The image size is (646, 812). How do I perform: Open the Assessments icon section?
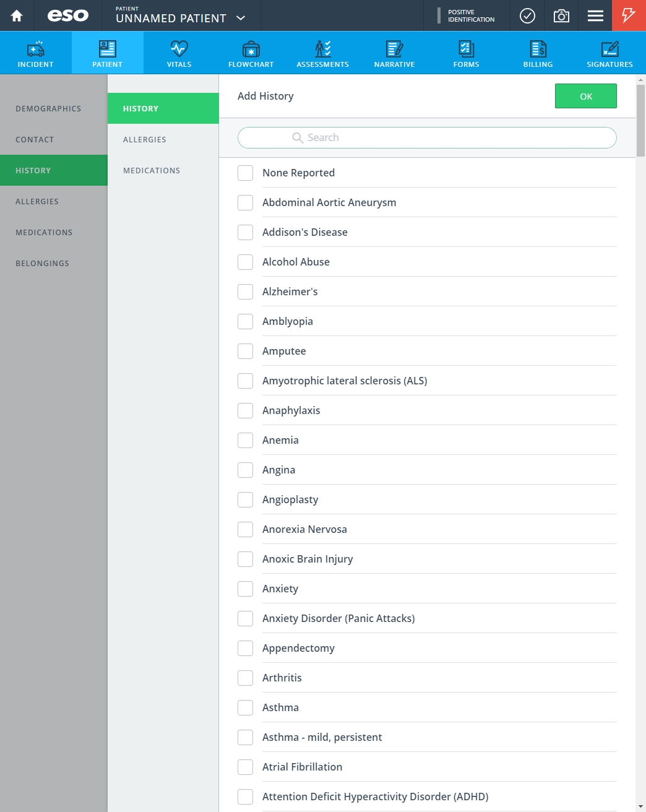(322, 49)
